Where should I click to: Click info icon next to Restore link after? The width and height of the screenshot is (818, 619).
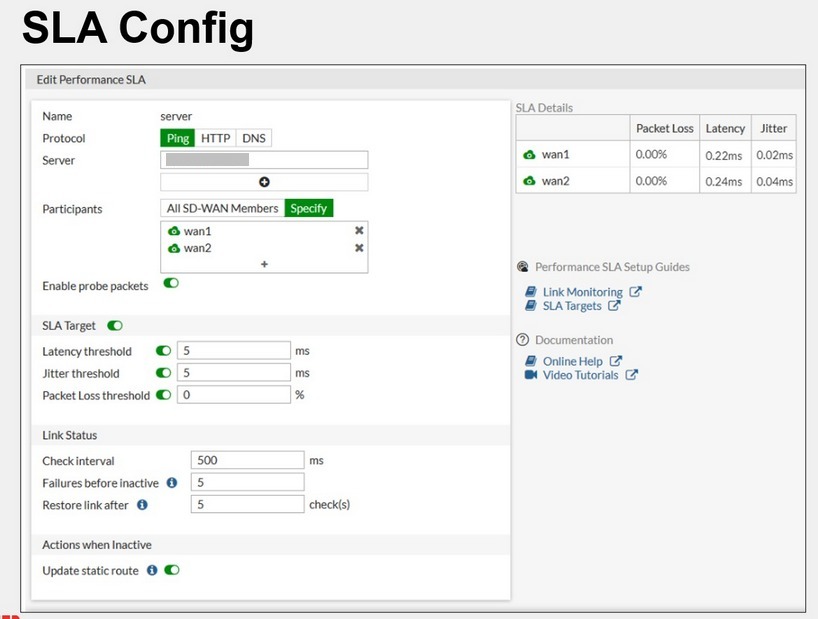pos(142,505)
